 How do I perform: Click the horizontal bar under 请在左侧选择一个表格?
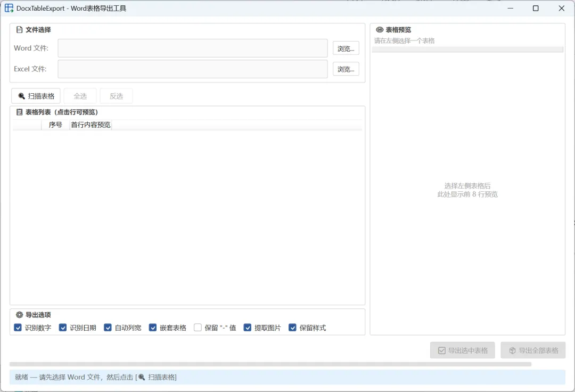(467, 50)
